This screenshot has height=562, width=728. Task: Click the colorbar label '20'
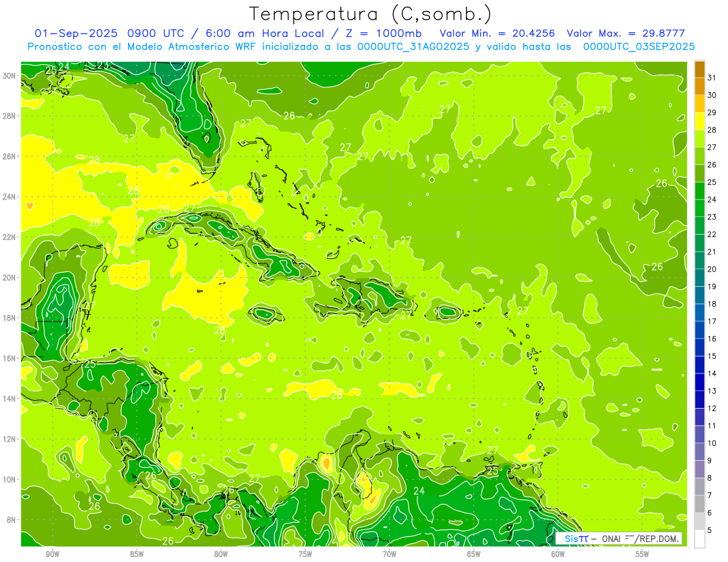point(712,269)
